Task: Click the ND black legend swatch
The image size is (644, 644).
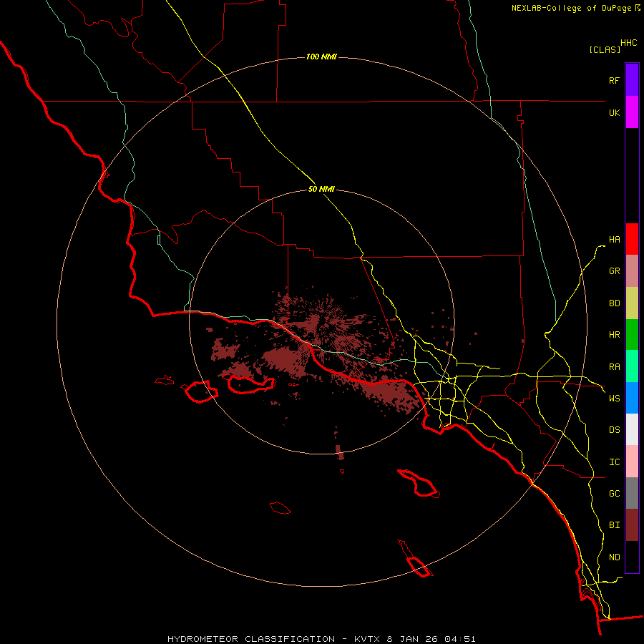Action: (x=632, y=557)
